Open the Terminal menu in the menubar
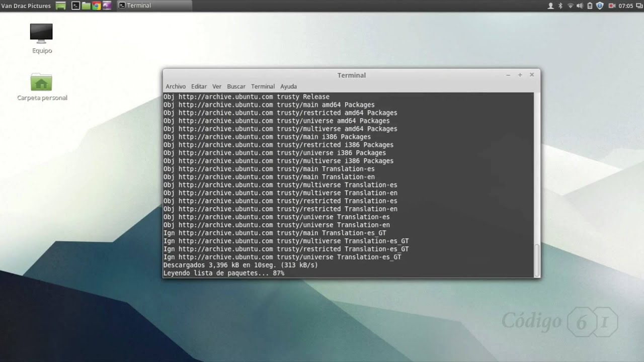This screenshot has width=644, height=362. (x=263, y=86)
